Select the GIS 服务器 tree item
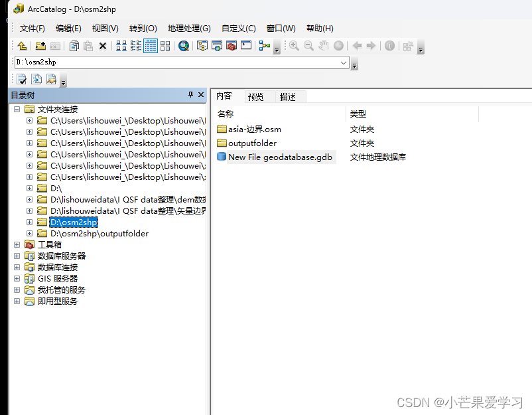 [58, 279]
